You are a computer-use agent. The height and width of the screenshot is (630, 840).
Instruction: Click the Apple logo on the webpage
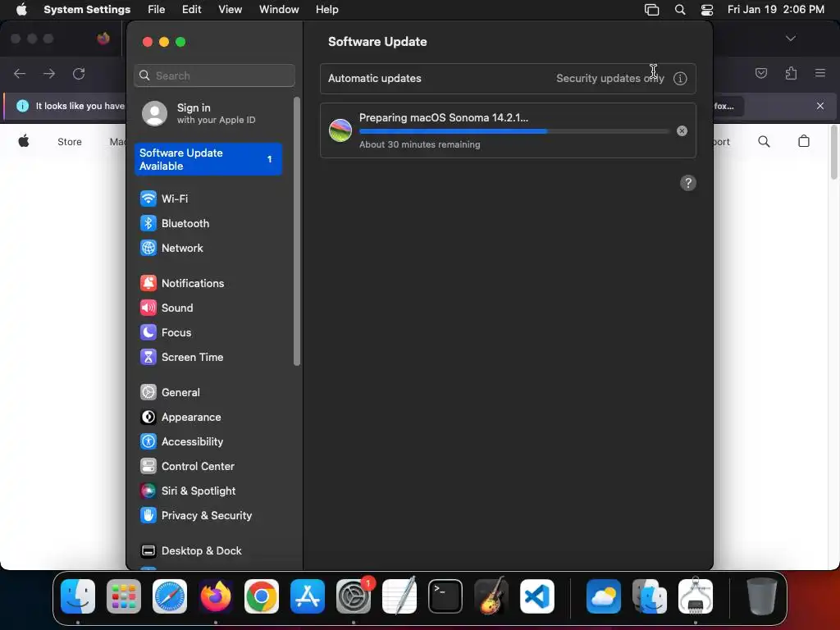[x=24, y=141]
